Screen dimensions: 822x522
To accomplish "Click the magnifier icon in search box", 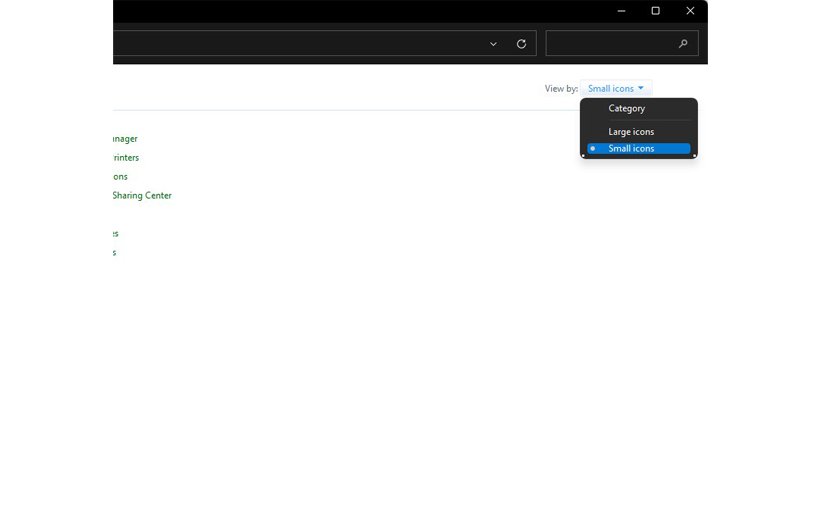I will (x=683, y=44).
